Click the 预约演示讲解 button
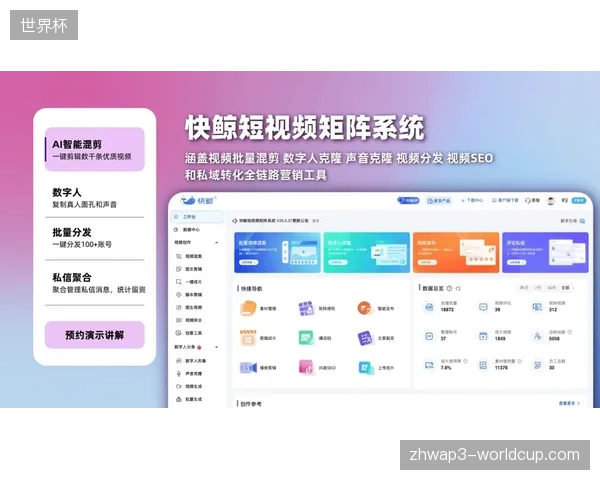The width and height of the screenshot is (600, 480). [95, 335]
